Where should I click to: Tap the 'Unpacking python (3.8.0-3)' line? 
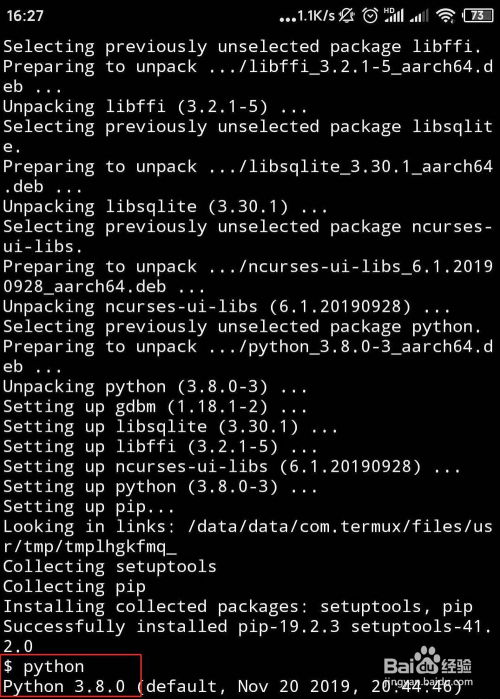155,387
